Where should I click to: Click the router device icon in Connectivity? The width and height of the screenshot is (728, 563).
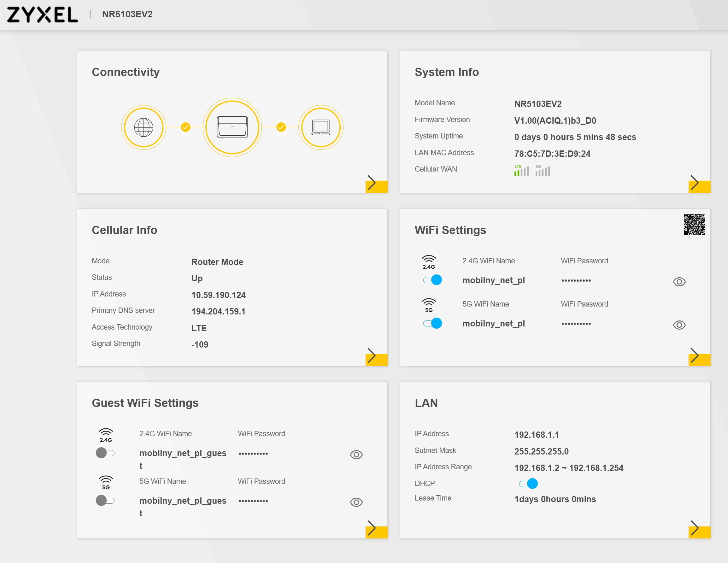point(232,127)
